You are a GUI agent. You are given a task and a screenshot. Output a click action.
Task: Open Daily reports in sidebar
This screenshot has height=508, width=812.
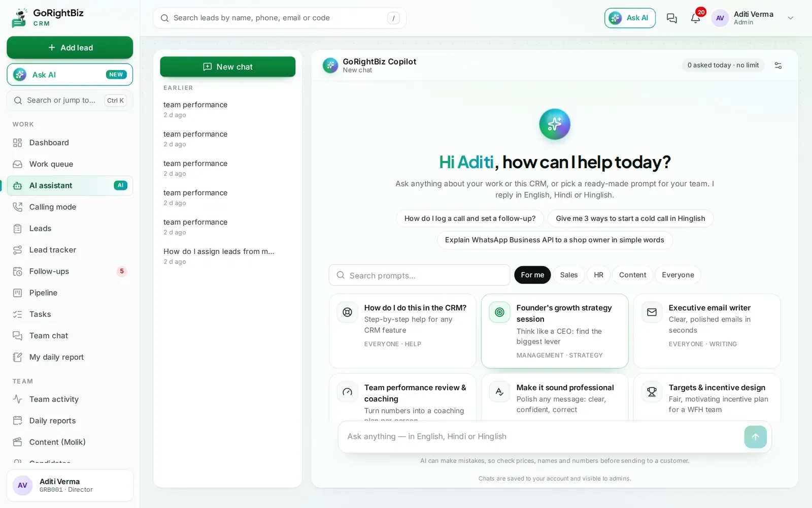[70, 421]
